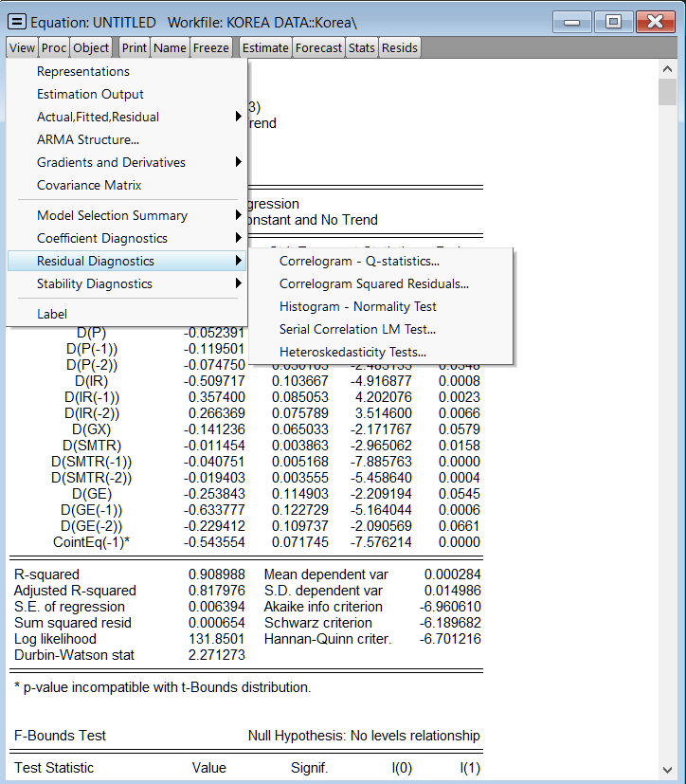The height and width of the screenshot is (784, 686).
Task: Open the Estimate dialog
Action: point(265,47)
